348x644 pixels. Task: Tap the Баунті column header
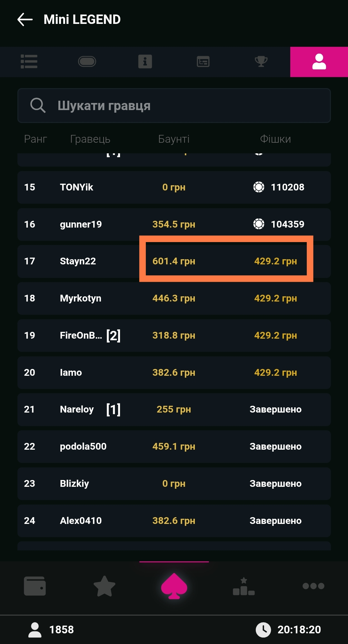[174, 139]
